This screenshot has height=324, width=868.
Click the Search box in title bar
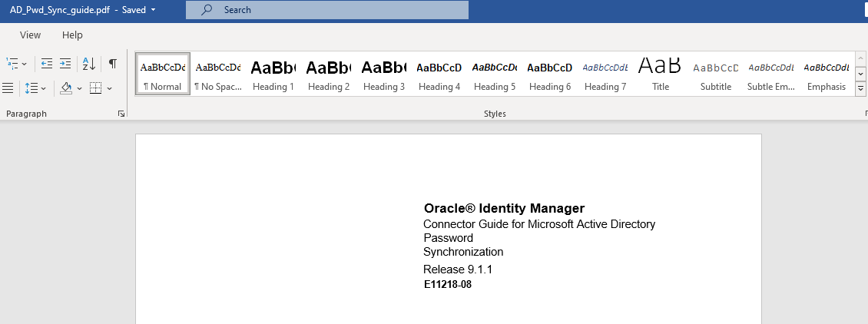click(327, 10)
